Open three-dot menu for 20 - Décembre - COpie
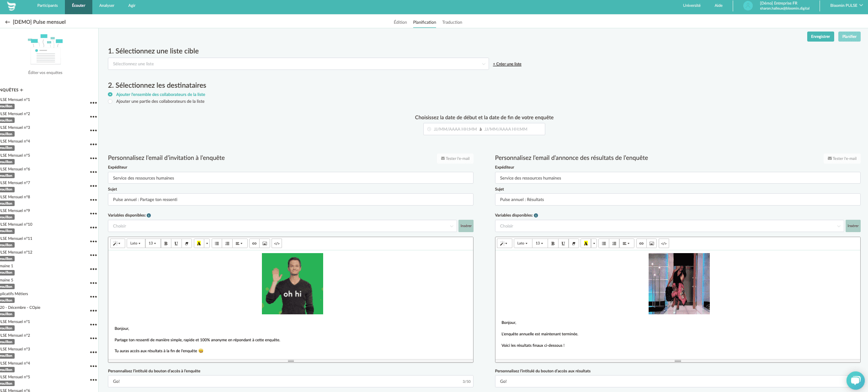This screenshot has width=868, height=392. pyautogui.click(x=93, y=311)
